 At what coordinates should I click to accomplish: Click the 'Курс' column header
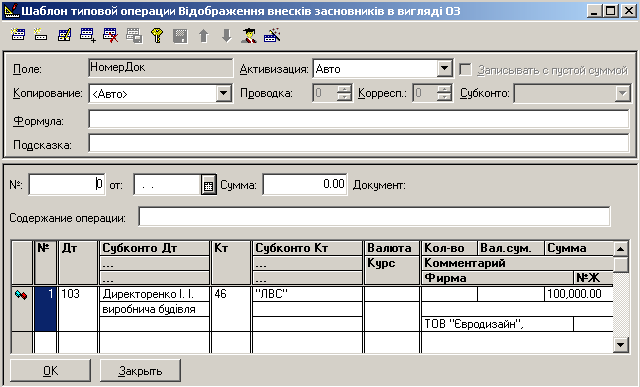pyautogui.click(x=391, y=270)
